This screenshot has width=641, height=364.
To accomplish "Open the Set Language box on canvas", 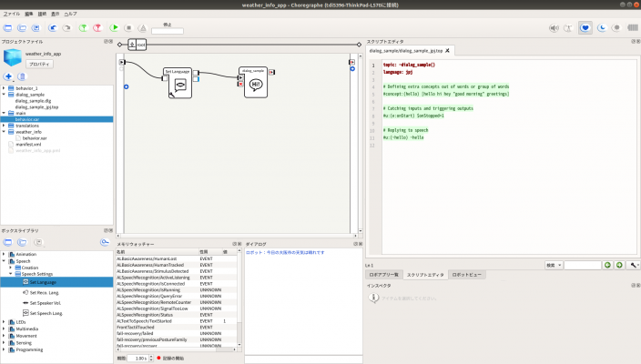I will coord(180,85).
